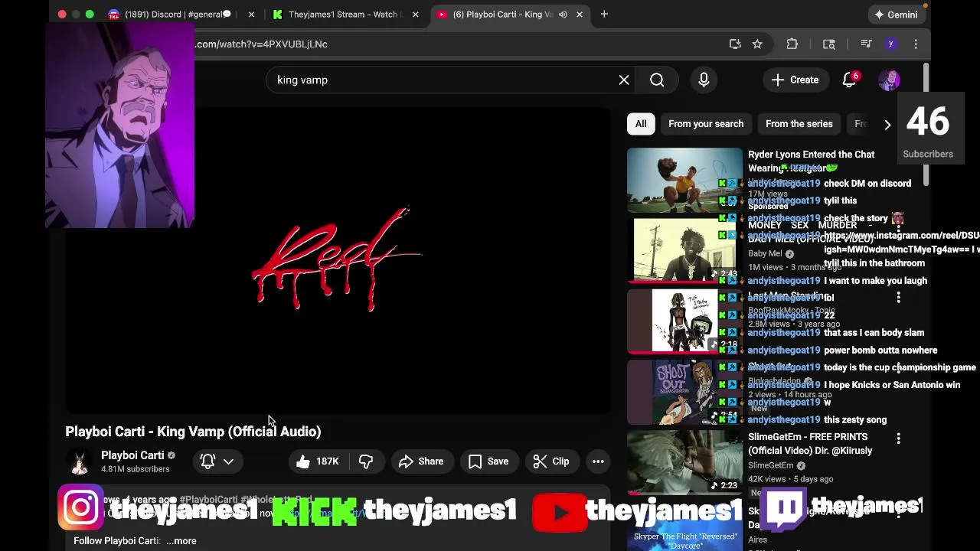Like the video with 187K likes
This screenshot has height=551, width=980.
[x=318, y=461]
